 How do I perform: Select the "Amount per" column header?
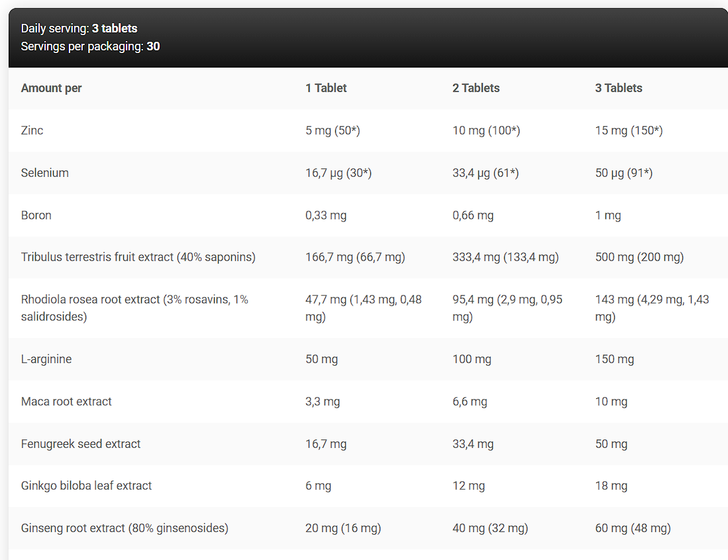(52, 88)
